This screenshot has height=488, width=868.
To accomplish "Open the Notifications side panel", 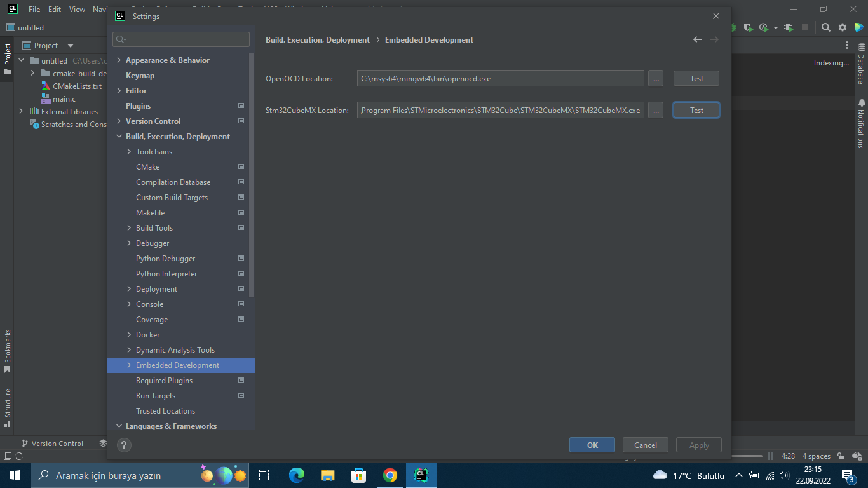I will click(x=861, y=123).
